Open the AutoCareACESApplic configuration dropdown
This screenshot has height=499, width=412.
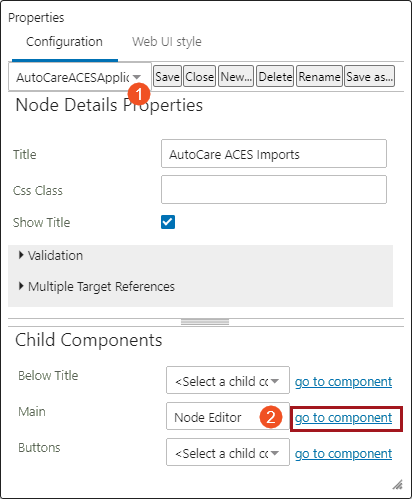click(x=80, y=77)
